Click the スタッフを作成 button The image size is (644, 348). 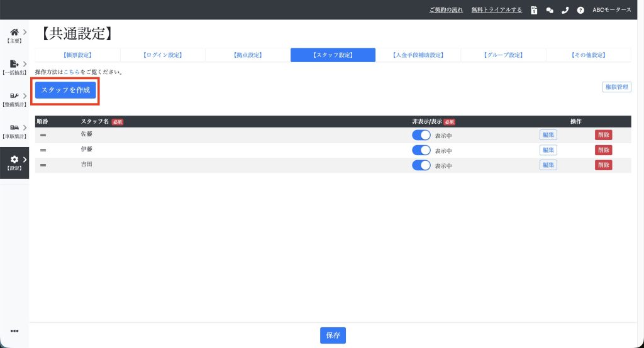[x=65, y=90]
